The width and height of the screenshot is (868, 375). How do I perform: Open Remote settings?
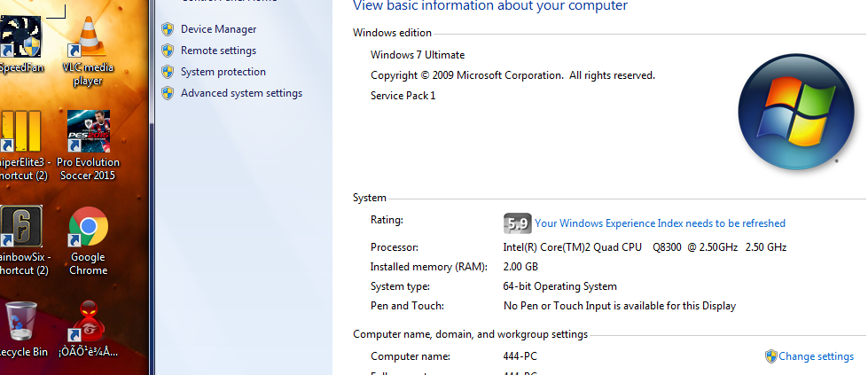218,51
